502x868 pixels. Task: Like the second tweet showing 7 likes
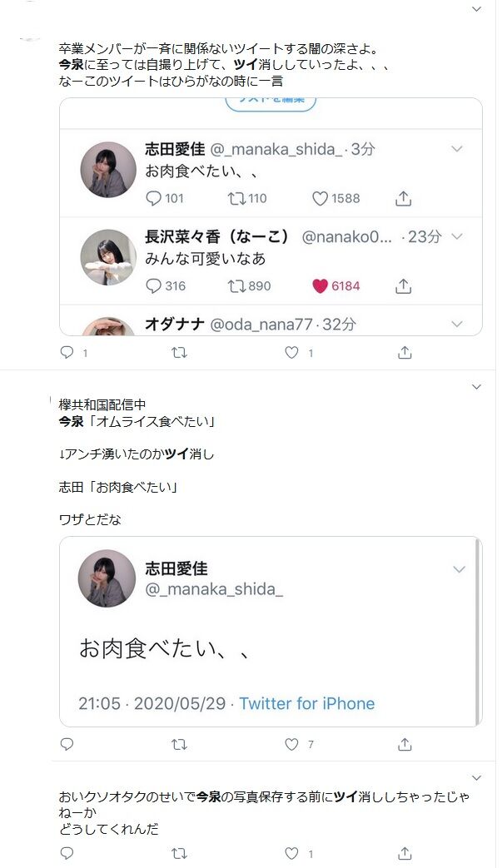291,744
